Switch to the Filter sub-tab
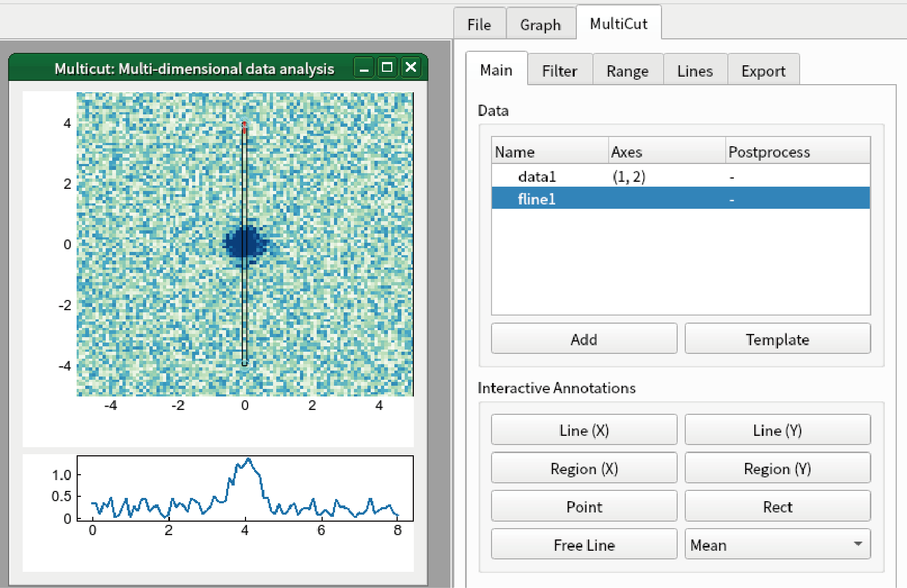 (x=560, y=71)
